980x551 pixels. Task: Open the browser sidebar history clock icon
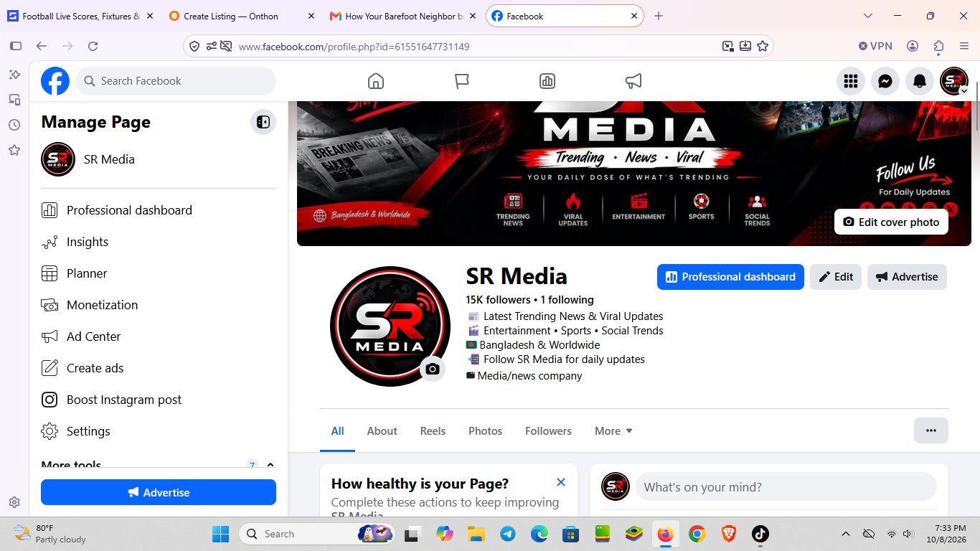click(x=14, y=125)
